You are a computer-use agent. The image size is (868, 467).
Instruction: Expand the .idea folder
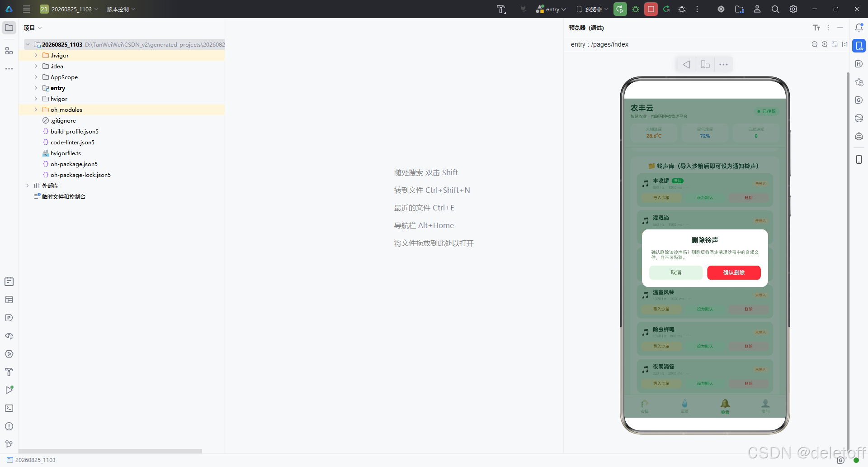click(36, 66)
